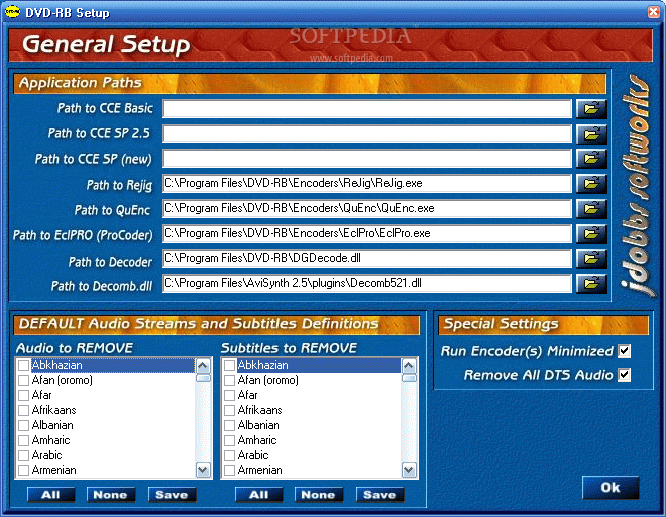Select All subtitles to remove
Viewport: 666px width, 517px height.
coord(259,495)
